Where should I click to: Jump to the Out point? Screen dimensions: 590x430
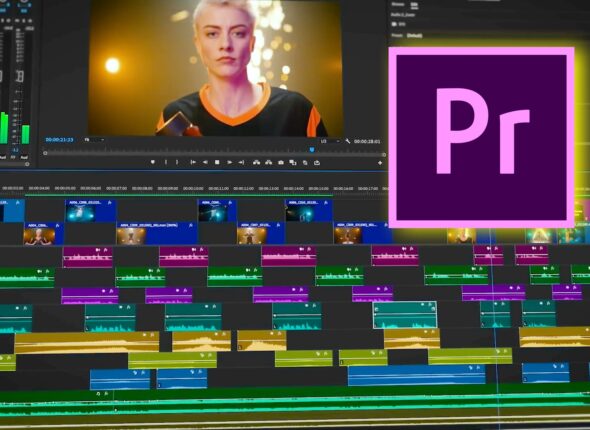241,162
